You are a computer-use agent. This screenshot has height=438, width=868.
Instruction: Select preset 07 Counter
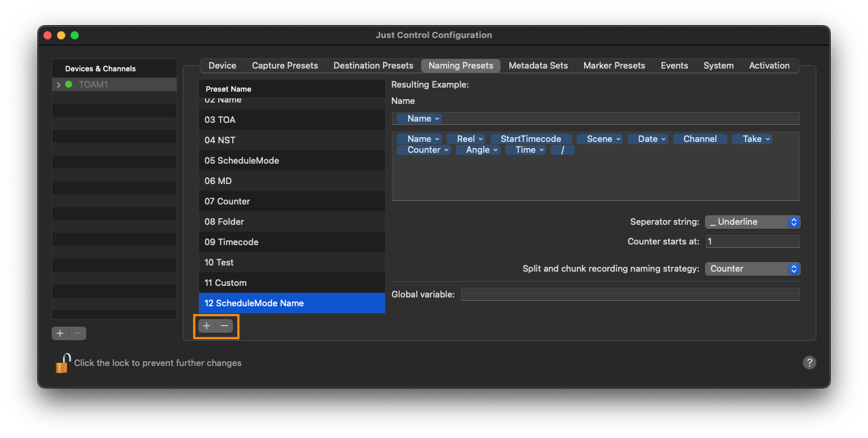292,201
